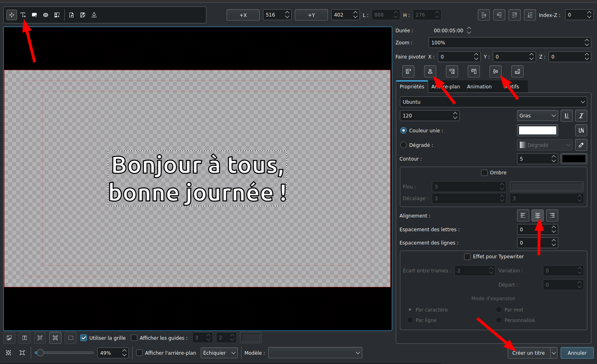Screen dimensions: 597x364
Task: Click the open document icon in top toolbar
Action: [71, 15]
